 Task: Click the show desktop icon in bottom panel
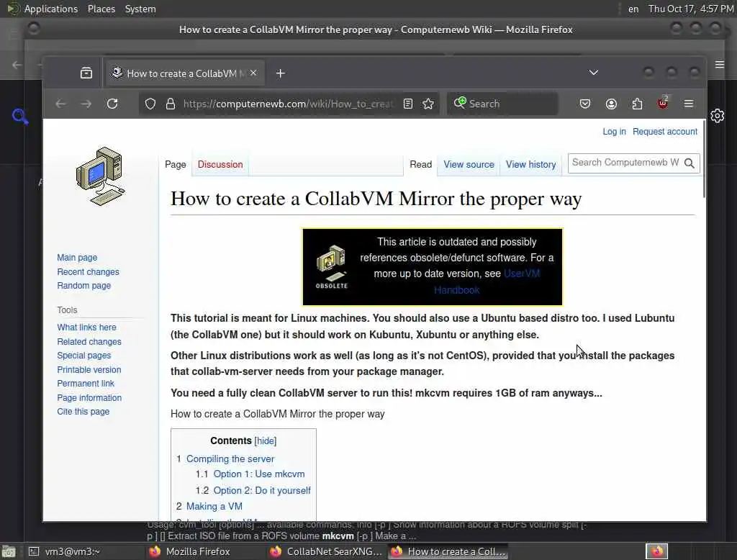[9, 551]
